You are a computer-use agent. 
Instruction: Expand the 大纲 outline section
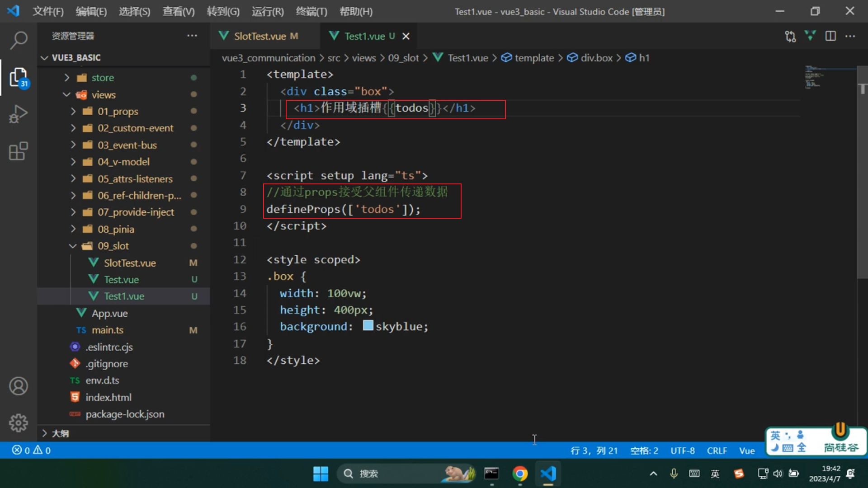coord(123,433)
